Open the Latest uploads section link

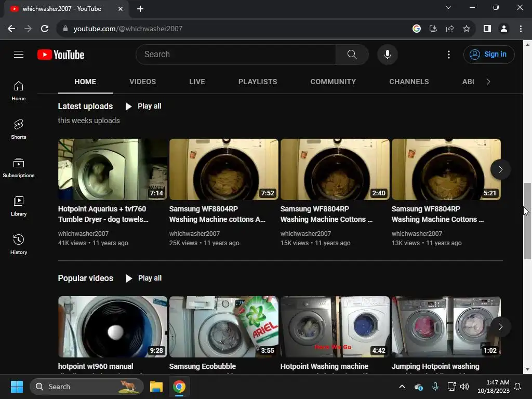(x=86, y=106)
